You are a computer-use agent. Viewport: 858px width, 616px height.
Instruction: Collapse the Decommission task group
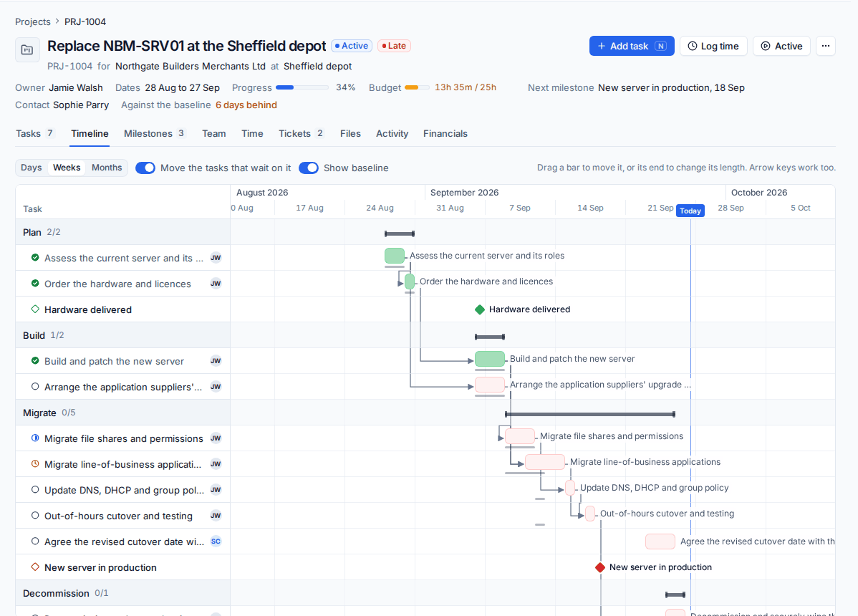(x=122, y=593)
